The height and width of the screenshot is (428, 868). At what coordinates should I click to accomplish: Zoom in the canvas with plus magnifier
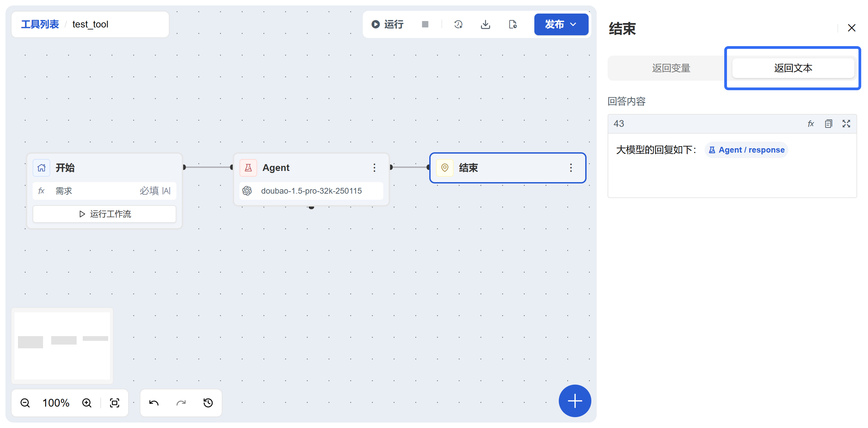(87, 403)
